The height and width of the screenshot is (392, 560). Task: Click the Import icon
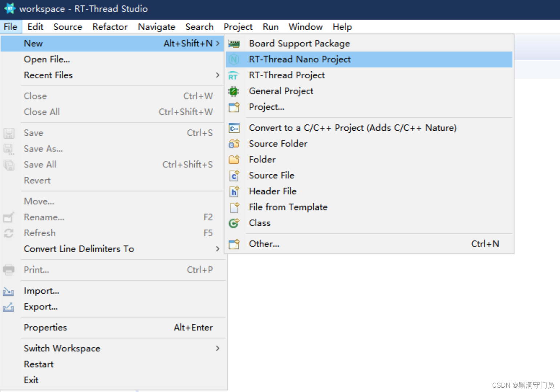point(8,291)
